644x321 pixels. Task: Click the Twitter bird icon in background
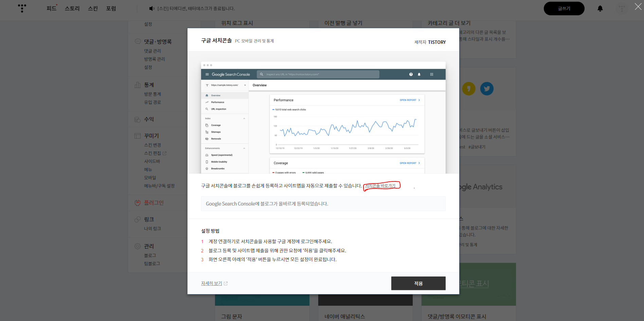click(487, 89)
